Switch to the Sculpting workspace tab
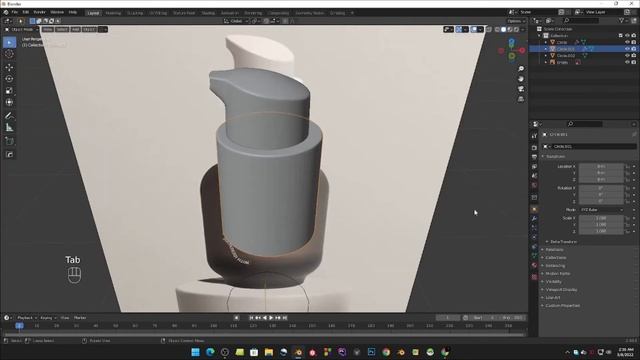Viewport: 640px width, 360px height. coord(135,13)
